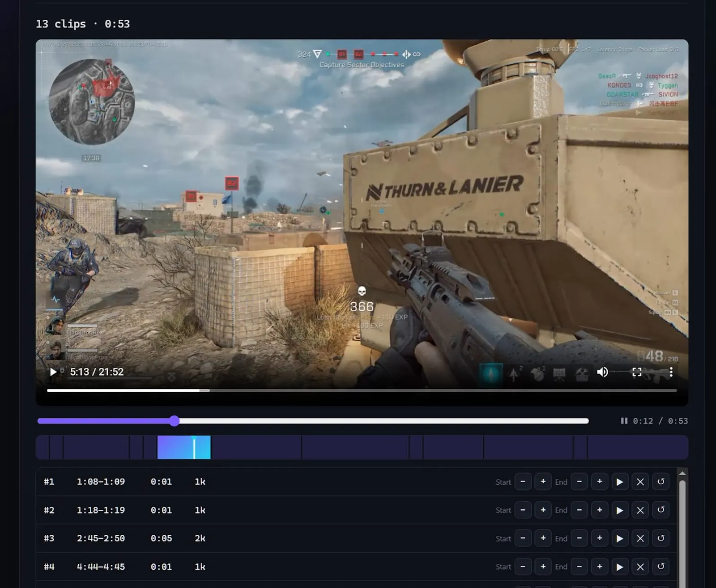Seek on the video progress bar

pyautogui.click(x=362, y=390)
